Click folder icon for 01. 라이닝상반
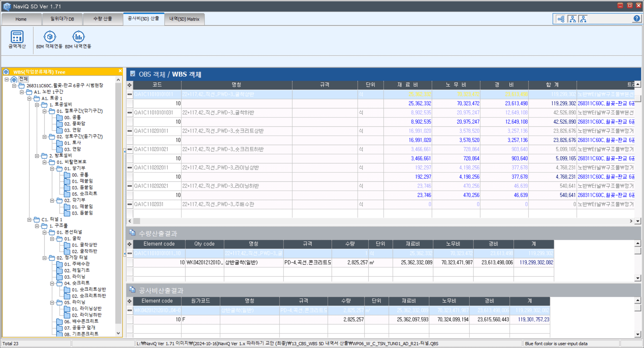 click(67, 309)
